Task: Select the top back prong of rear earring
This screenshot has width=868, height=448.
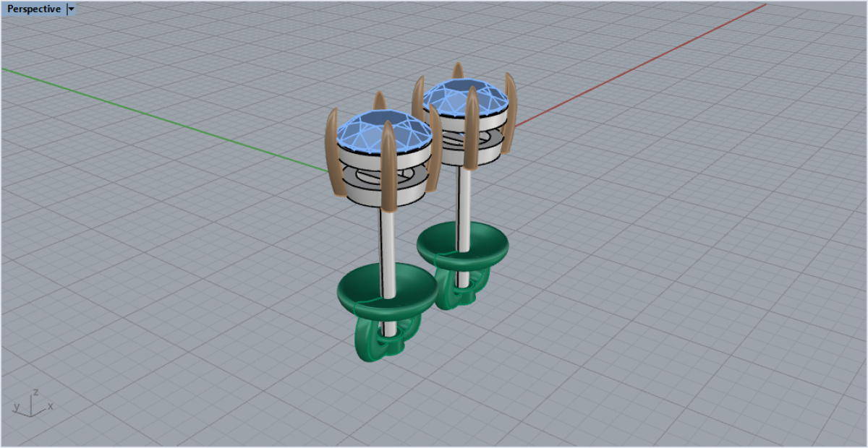Action: [x=457, y=70]
